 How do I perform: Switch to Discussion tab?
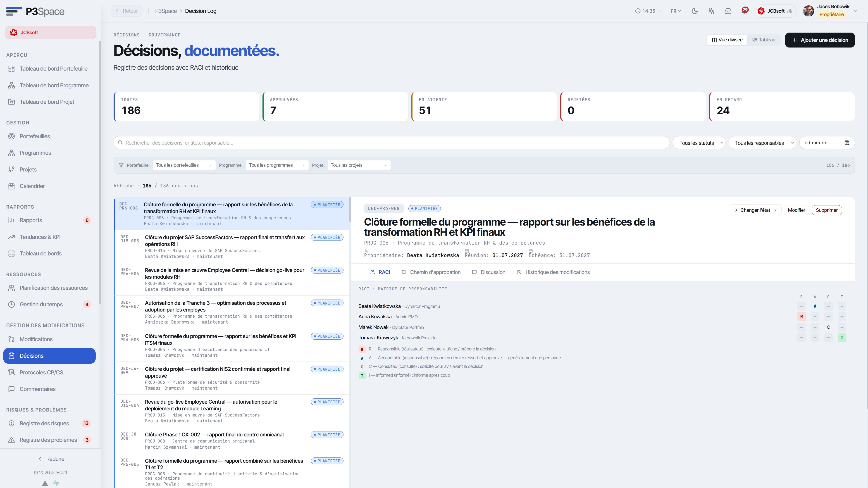pyautogui.click(x=489, y=272)
